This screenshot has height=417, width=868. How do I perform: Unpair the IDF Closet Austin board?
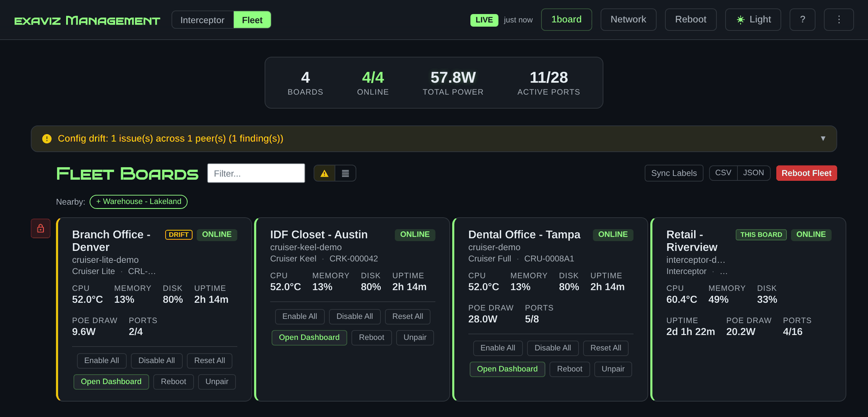(415, 338)
